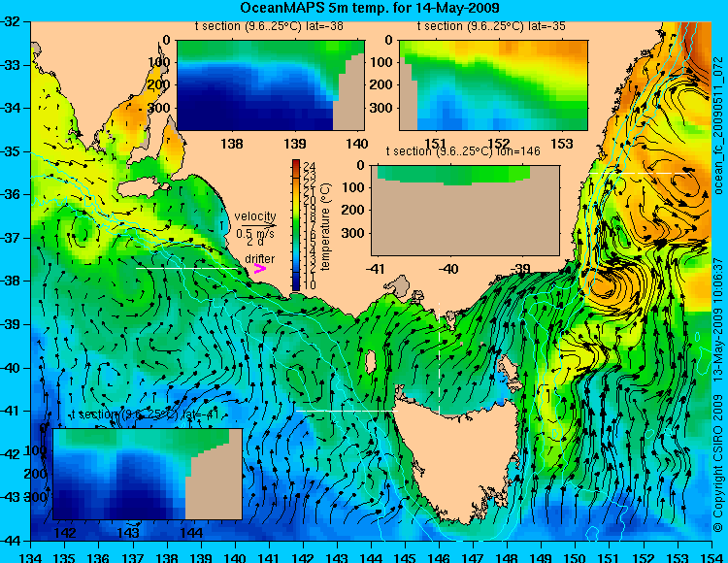Screen dimensions: 728x563
Task: Click the '-44' latitude label on the main map axis
Action: click(x=11, y=541)
